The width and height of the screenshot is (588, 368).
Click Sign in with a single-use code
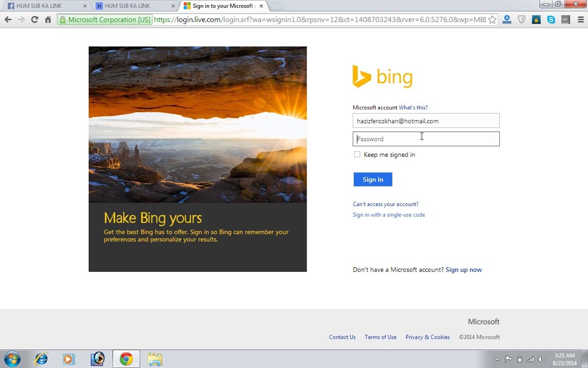pos(389,215)
